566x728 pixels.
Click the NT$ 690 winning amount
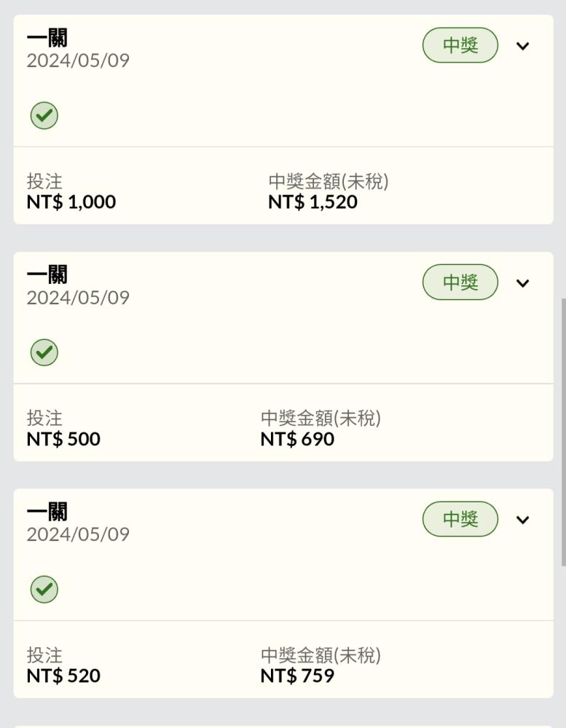[297, 439]
